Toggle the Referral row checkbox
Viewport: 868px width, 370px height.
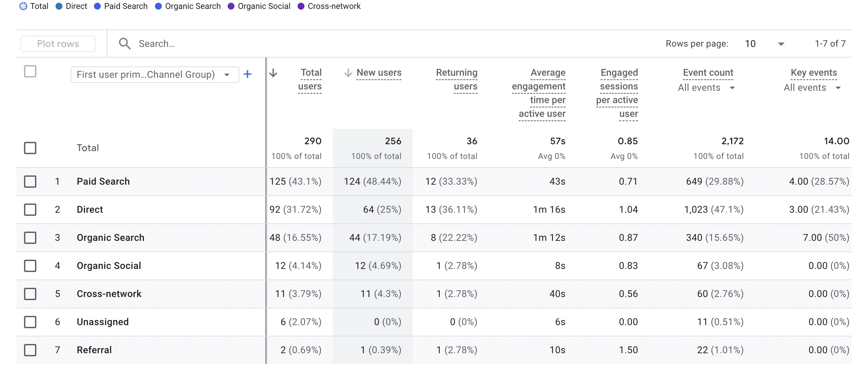[30, 350]
